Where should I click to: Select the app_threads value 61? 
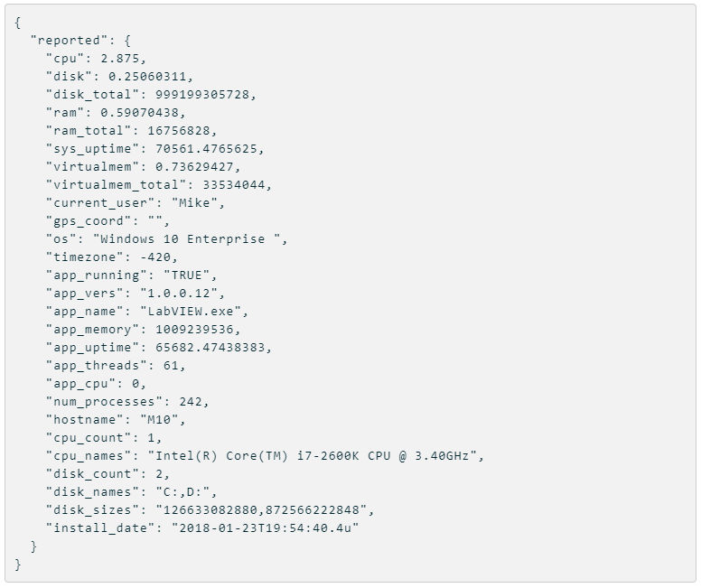(x=172, y=366)
